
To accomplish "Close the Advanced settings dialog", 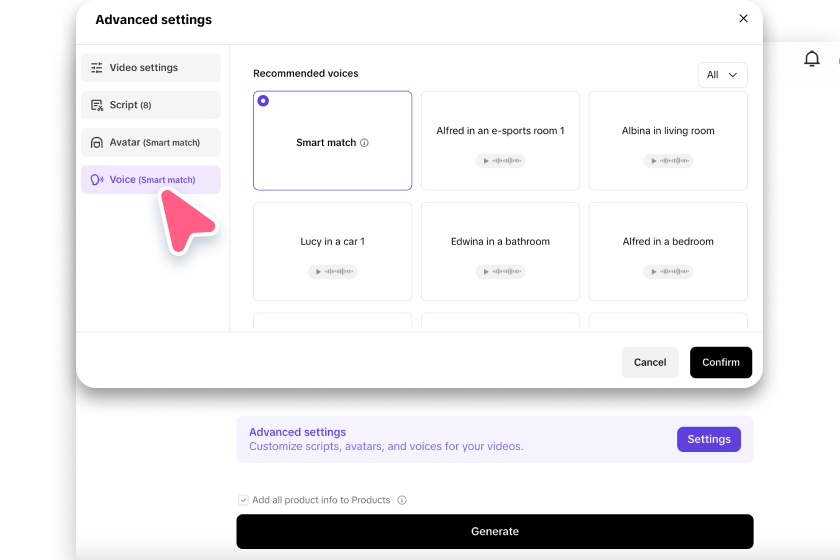I will (x=743, y=19).
